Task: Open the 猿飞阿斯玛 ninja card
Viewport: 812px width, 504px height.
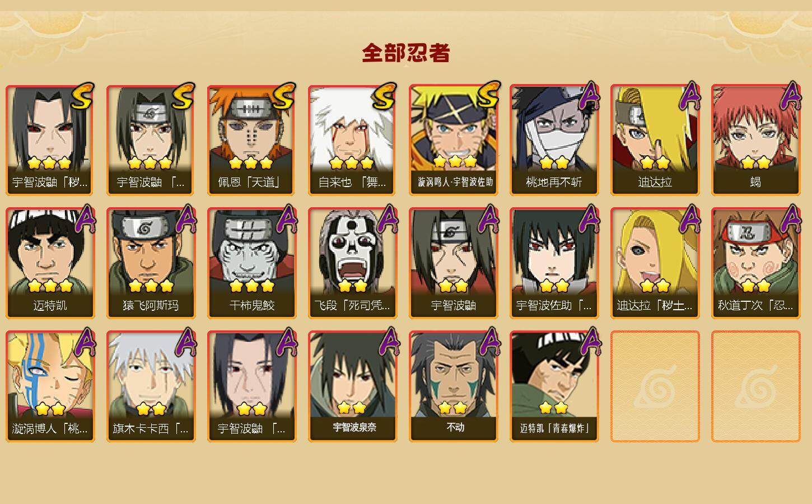Action: 151,263
